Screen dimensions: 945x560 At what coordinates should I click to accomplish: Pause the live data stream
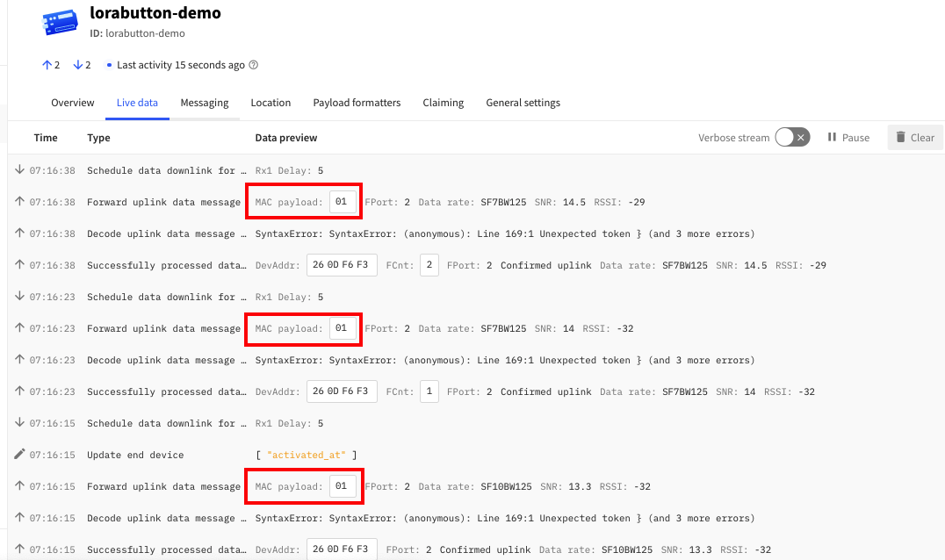848,138
